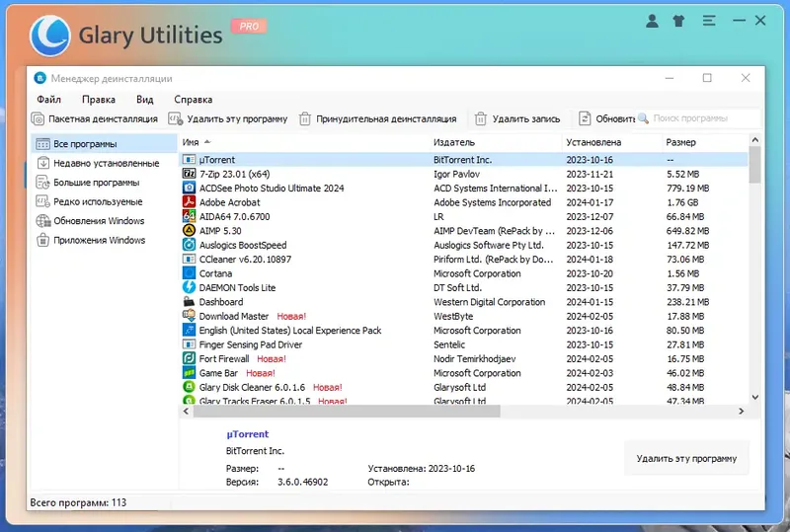Screen dimensions: 790x532
Task: Select the 'Dashboard' program row
Action: 463,302
